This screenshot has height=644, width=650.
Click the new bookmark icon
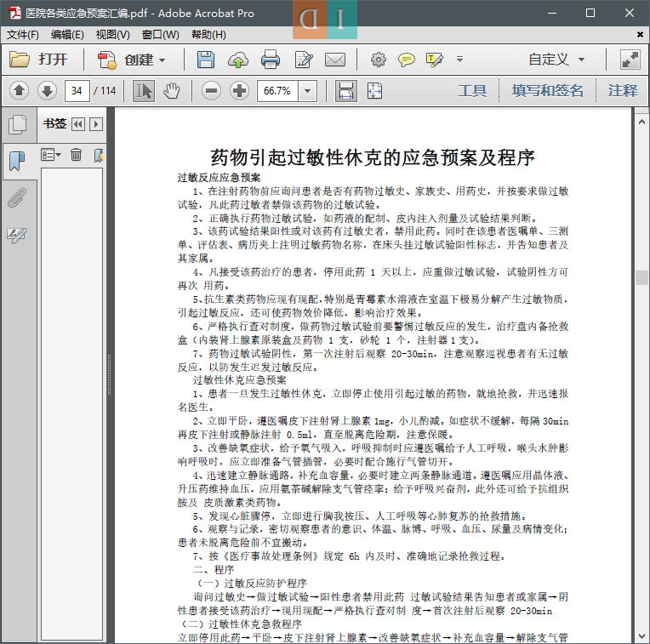pos(99,155)
